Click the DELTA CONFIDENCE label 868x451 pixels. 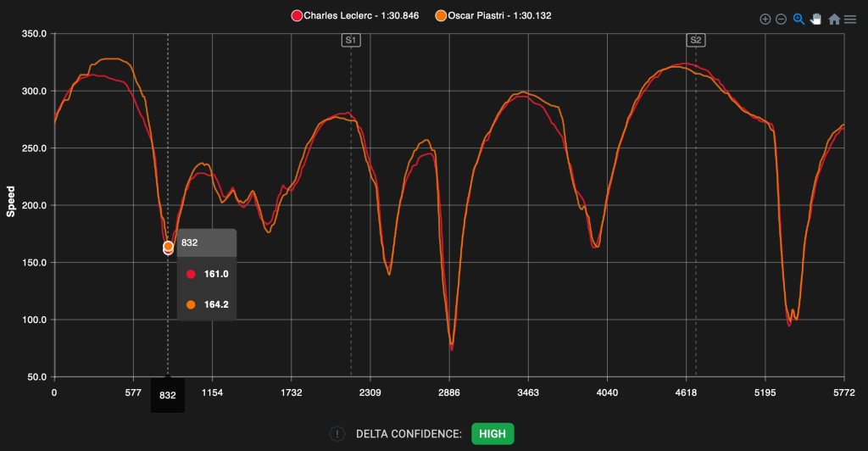(409, 434)
